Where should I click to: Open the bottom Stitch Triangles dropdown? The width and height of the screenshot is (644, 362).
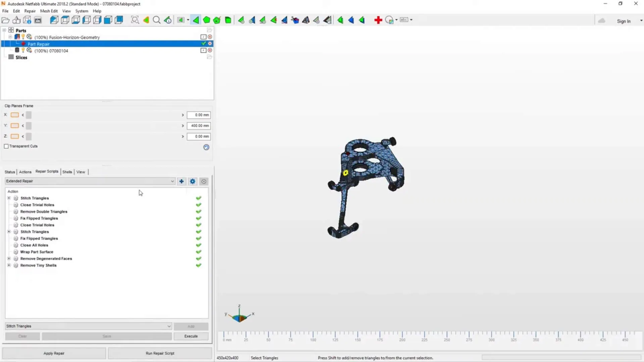[89, 326]
